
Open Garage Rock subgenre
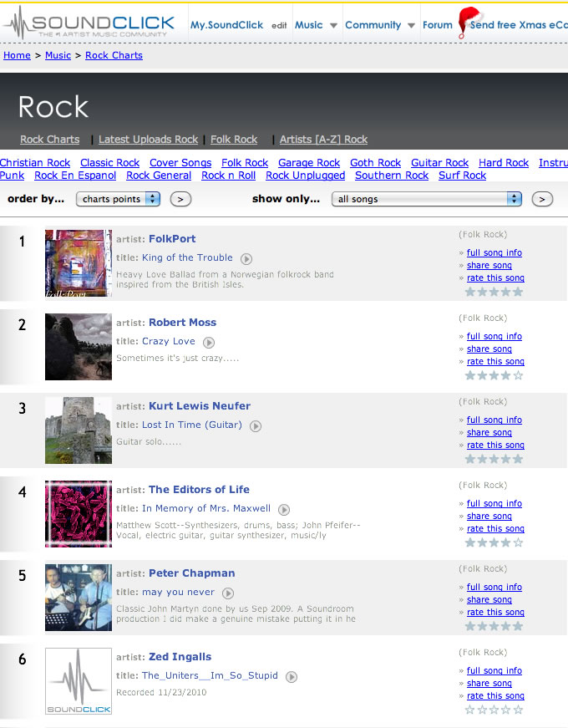[309, 163]
